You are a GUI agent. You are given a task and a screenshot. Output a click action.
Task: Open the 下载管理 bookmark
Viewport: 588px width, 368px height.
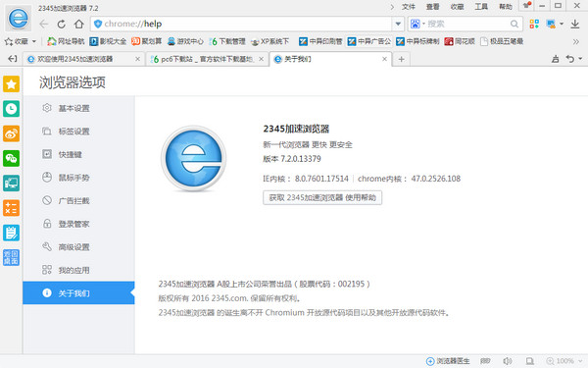227,41
